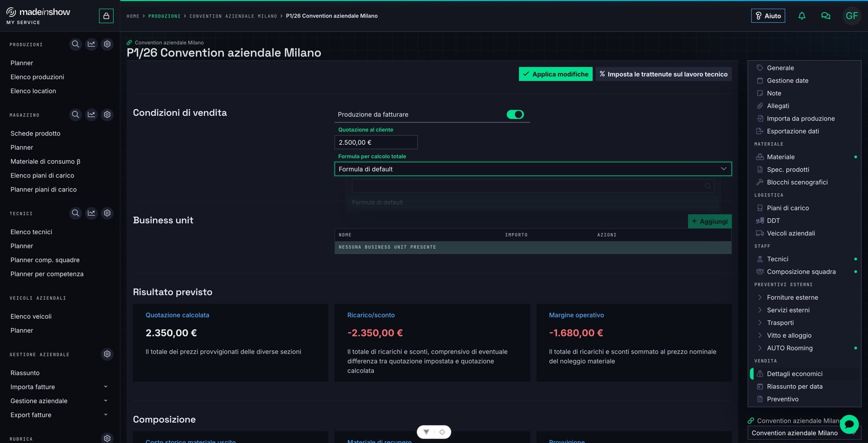Open Schede prodotto in left sidebar

tap(35, 133)
